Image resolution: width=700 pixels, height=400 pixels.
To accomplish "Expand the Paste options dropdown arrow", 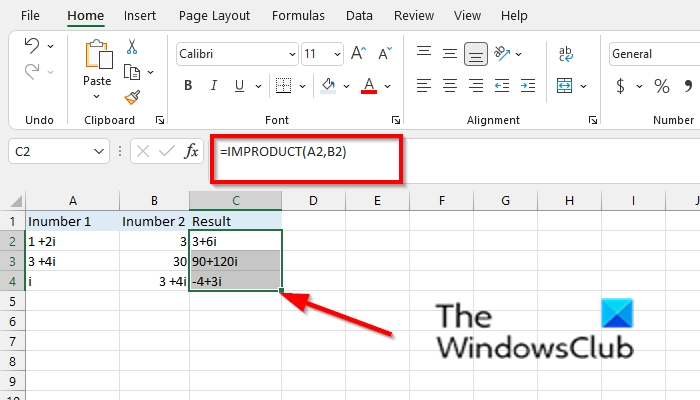I will click(x=97, y=96).
